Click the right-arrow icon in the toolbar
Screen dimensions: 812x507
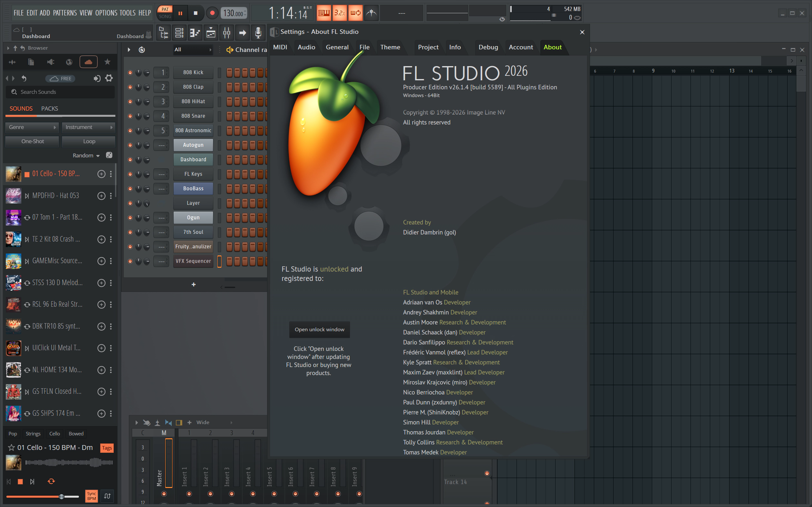coord(242,33)
